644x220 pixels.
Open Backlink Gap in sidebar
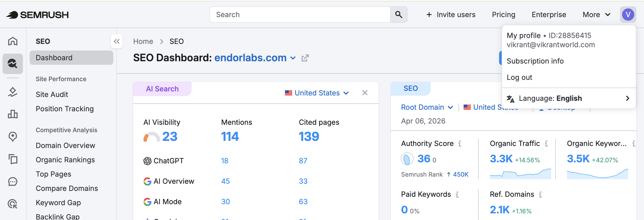(58, 216)
